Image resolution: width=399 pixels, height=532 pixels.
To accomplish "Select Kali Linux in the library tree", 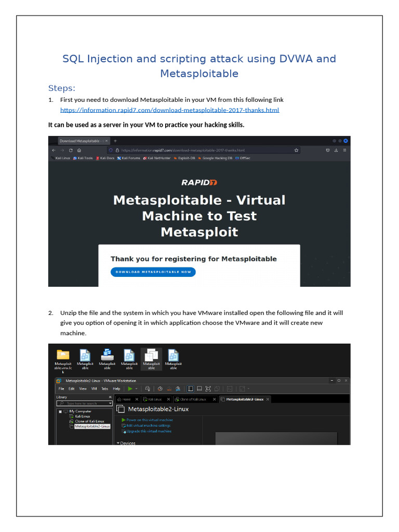I will [x=83, y=416].
